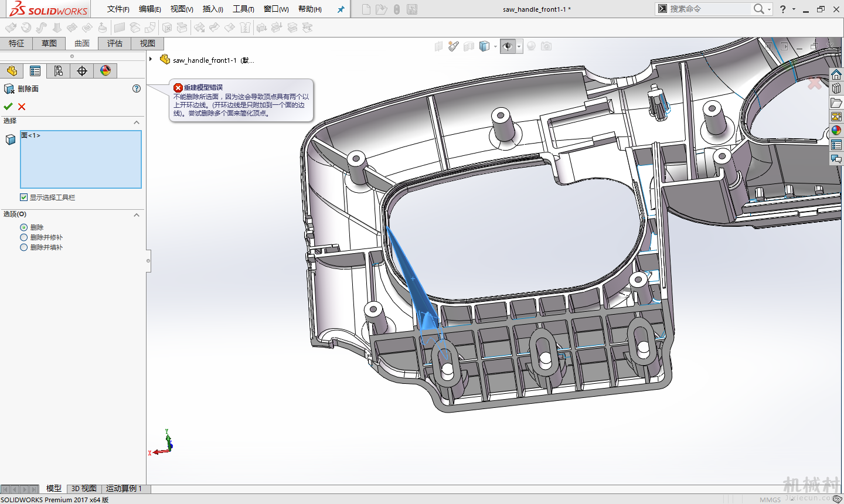
Task: Open the Design Library task pane icon
Action: point(836,88)
